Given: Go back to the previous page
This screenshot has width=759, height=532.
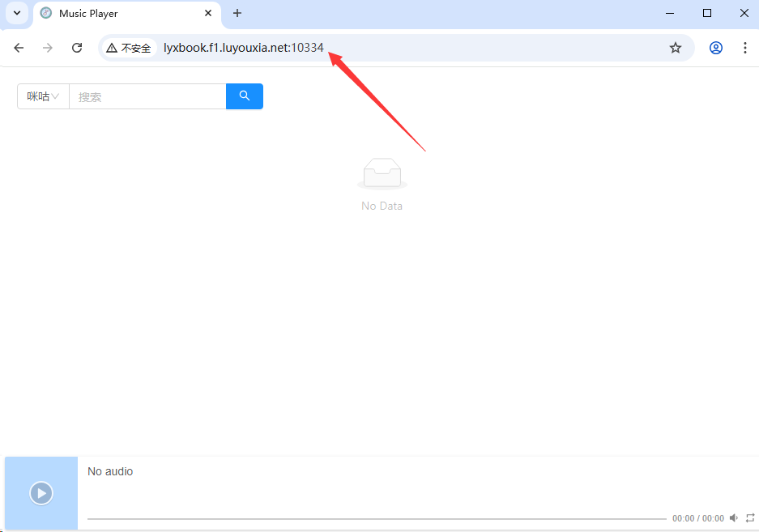Looking at the screenshot, I should [x=19, y=48].
